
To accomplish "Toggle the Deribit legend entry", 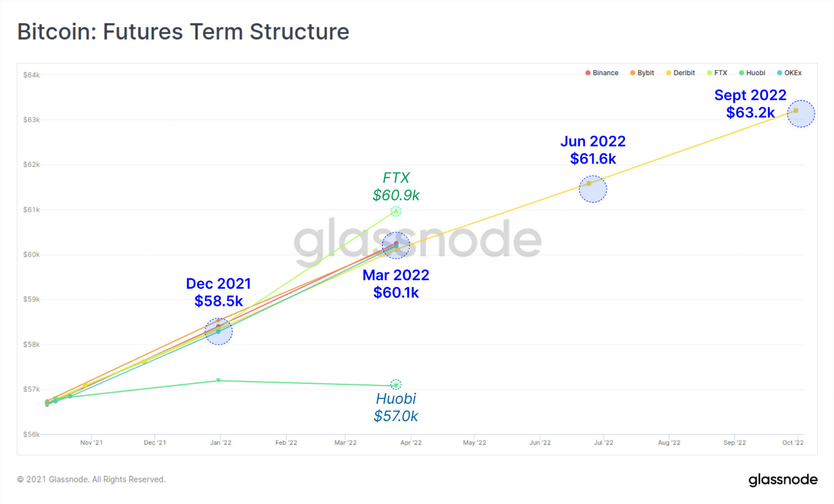I will (681, 73).
